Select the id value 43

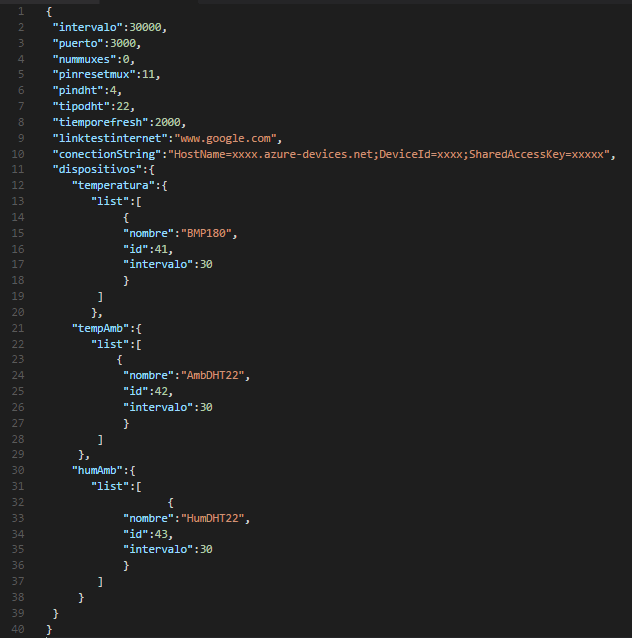(161, 534)
